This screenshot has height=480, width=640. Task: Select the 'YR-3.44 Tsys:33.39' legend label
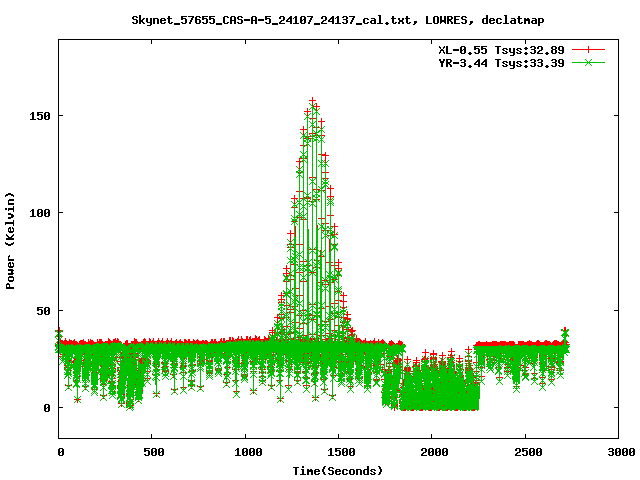tap(501, 63)
